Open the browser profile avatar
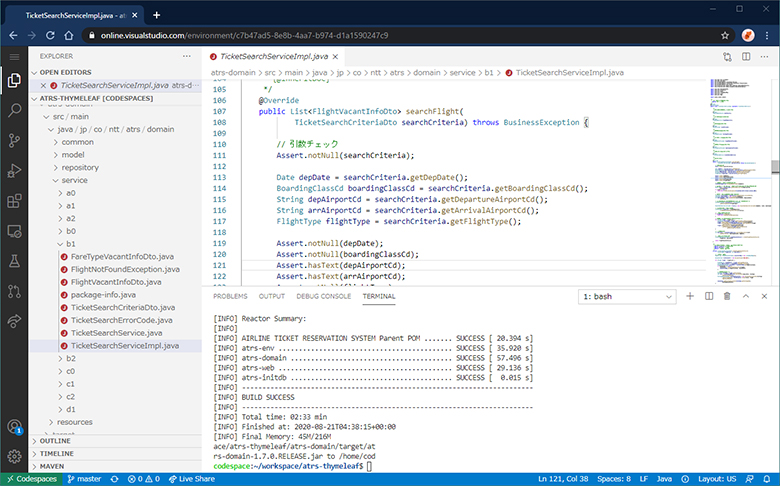Image resolution: width=780 pixels, height=486 pixels. 748,35
